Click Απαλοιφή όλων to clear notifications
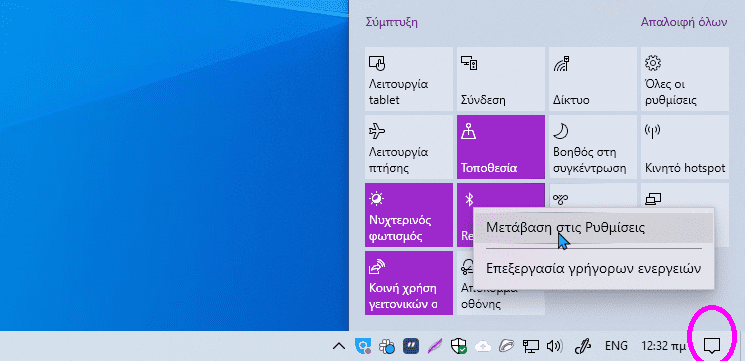Screen dimensions: 745x361 tap(684, 22)
